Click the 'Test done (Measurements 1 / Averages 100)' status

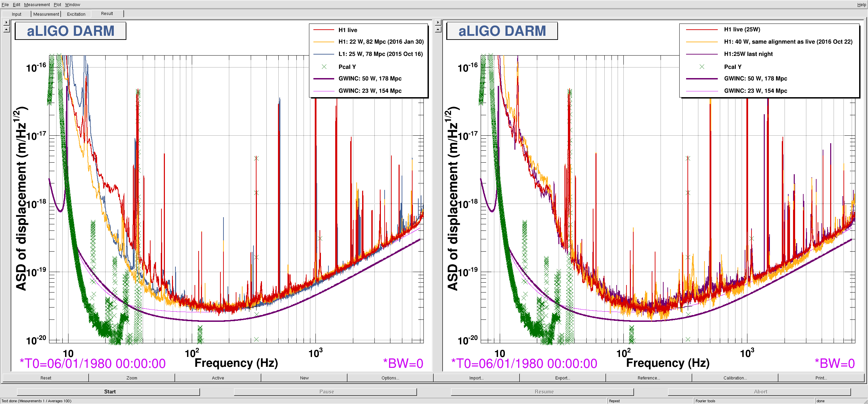[36, 401]
